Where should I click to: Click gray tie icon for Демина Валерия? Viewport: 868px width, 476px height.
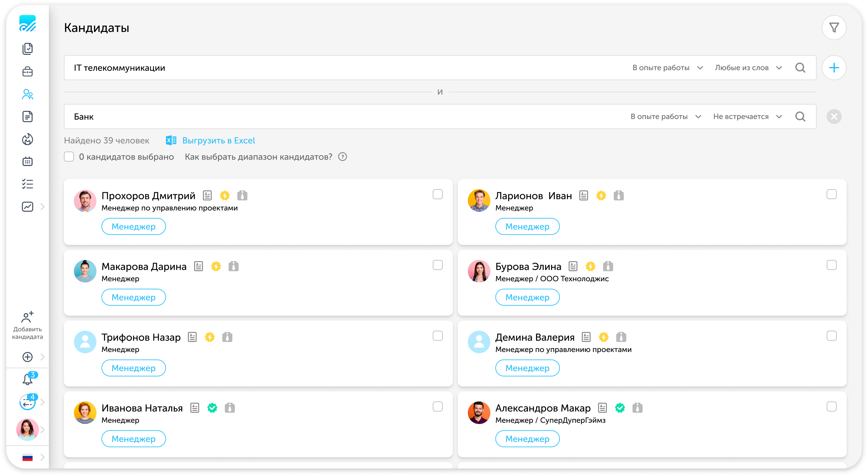point(621,337)
